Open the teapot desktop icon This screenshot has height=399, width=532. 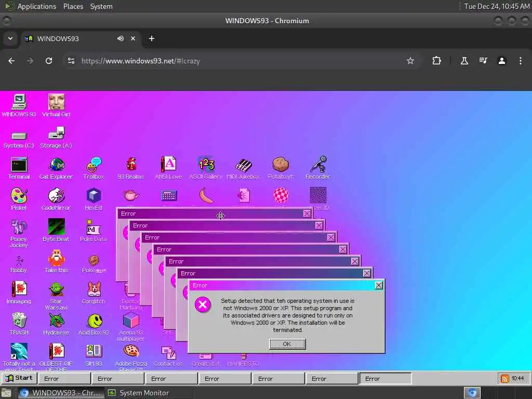131,195
